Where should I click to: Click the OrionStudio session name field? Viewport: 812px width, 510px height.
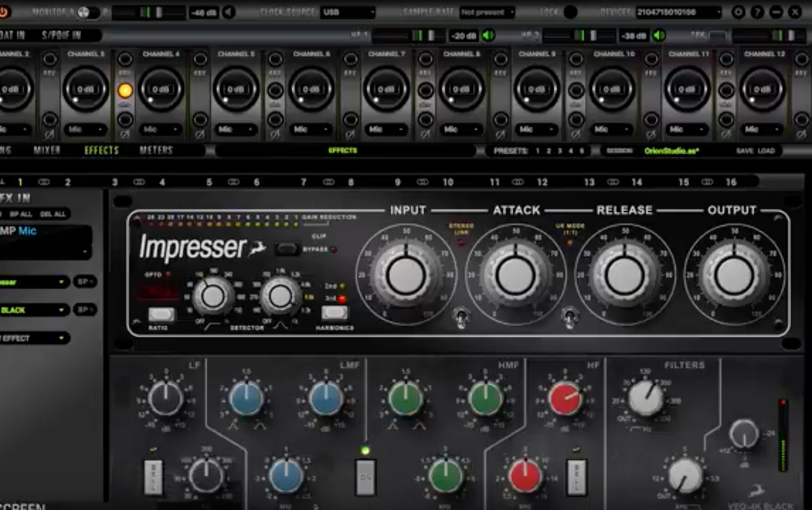click(672, 151)
